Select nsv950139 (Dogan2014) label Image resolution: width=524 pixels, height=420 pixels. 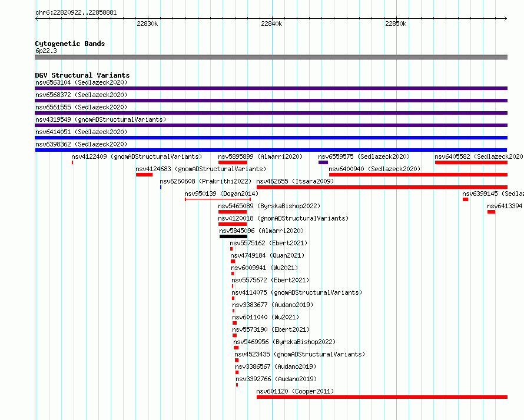click(x=221, y=194)
